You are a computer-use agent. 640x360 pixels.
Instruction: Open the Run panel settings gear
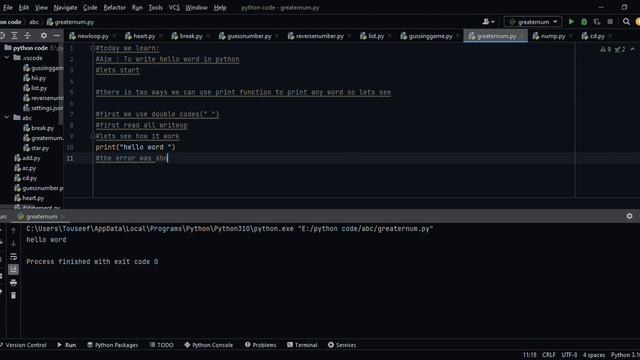pos(629,216)
